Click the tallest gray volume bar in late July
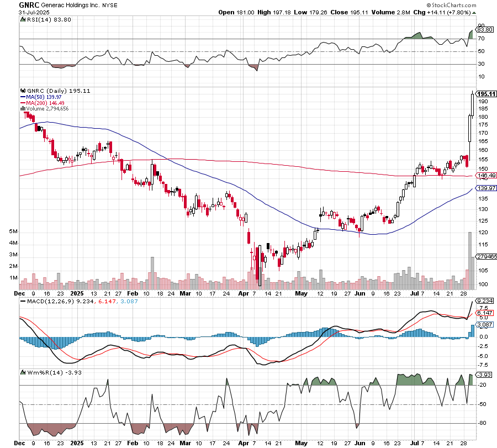497x448 pixels. (x=470, y=261)
